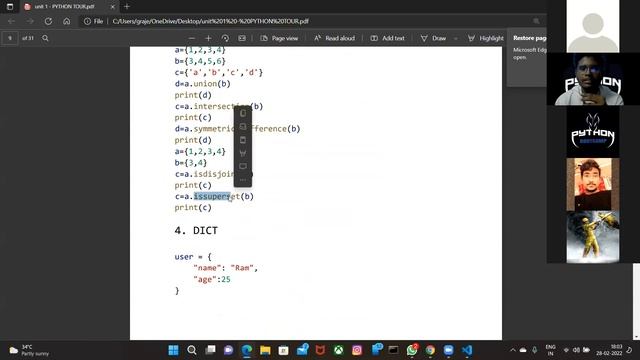Image resolution: width=640 pixels, height=360 pixels.
Task: Open Microsoft Store from taskbar
Action: 283,350
